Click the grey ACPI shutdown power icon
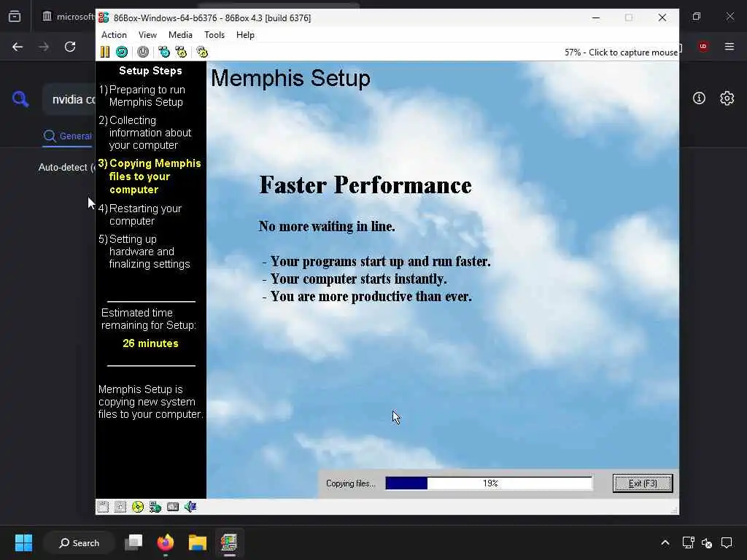Screen dimensions: 747x560 [x=143, y=52]
